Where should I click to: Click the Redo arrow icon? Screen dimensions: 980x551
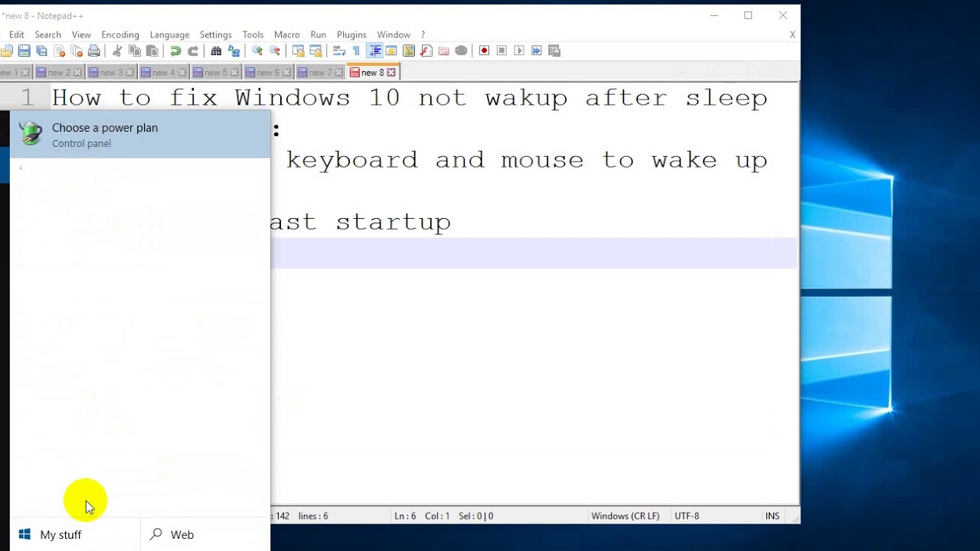pyautogui.click(x=193, y=51)
